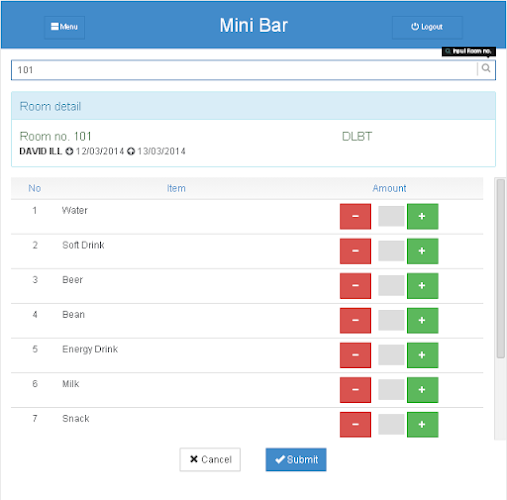Log out using the Logout button

(x=427, y=27)
